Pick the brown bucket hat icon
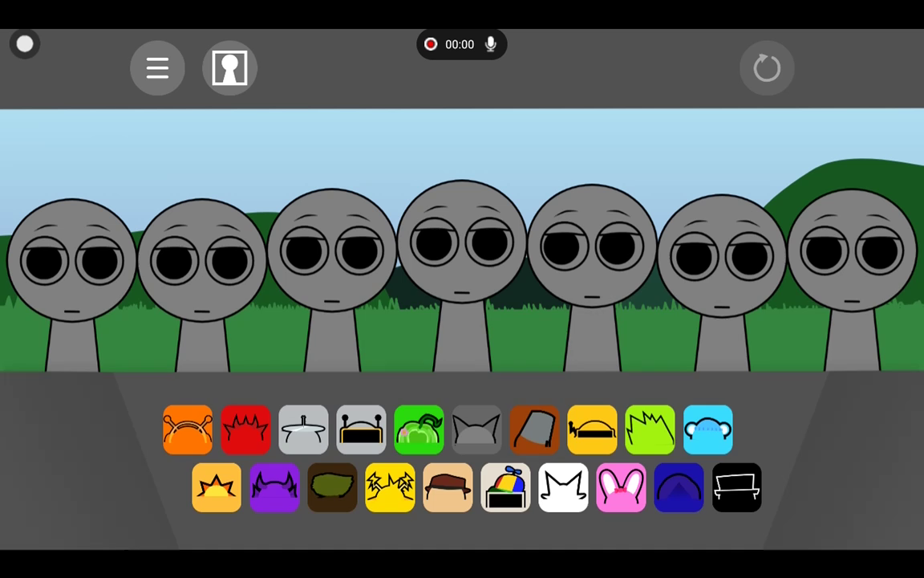Viewport: 924px width, 578px height. click(x=534, y=429)
